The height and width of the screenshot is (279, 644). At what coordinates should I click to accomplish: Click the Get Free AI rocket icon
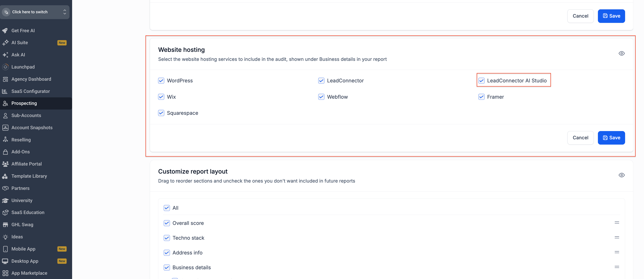click(5, 31)
